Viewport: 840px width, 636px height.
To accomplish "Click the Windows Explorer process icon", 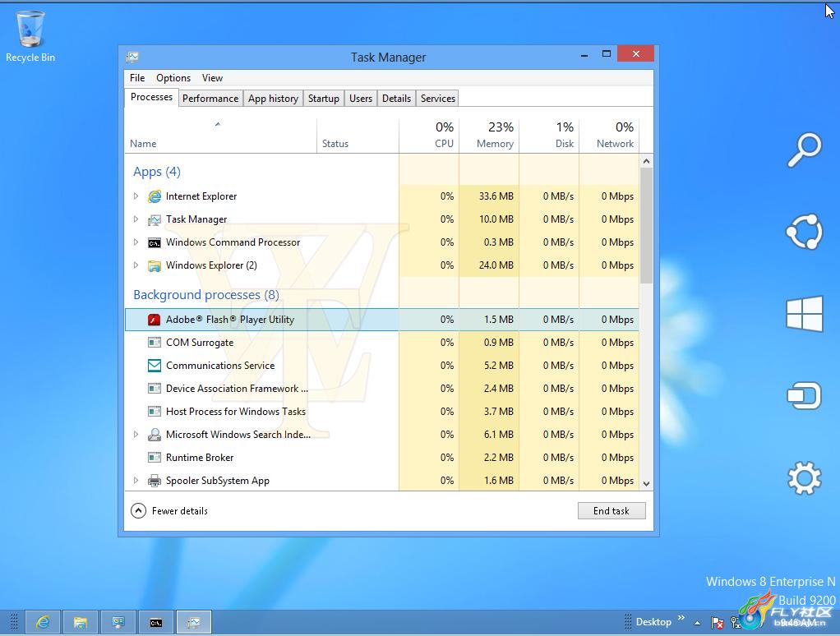I will coord(155,265).
